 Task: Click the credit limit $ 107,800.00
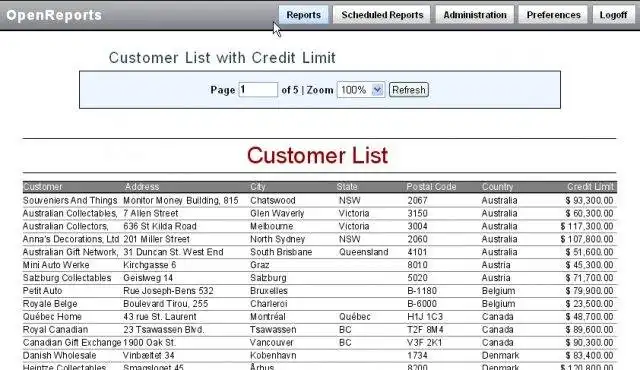tap(587, 239)
